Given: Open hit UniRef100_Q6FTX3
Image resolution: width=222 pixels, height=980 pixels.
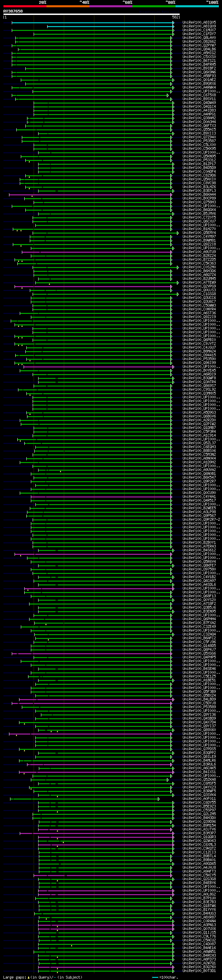Looking at the screenshot, I should pos(199,125).
